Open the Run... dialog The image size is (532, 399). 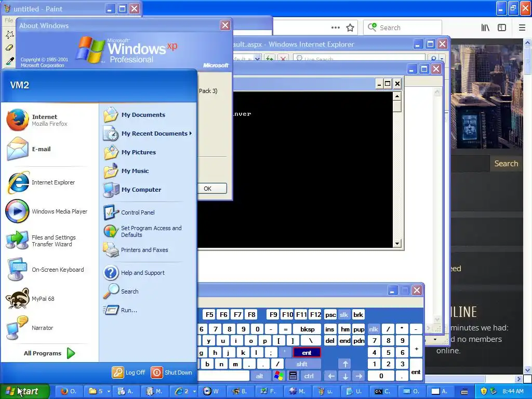120,310
